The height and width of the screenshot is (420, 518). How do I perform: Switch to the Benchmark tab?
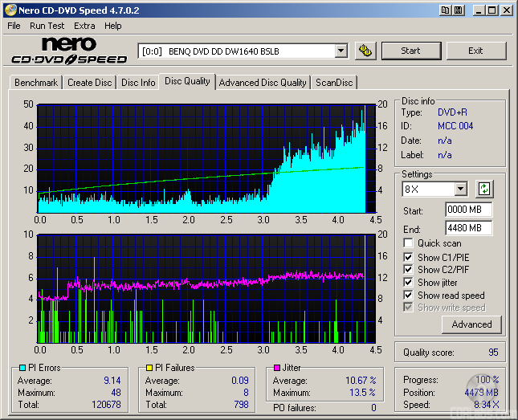pyautogui.click(x=36, y=83)
